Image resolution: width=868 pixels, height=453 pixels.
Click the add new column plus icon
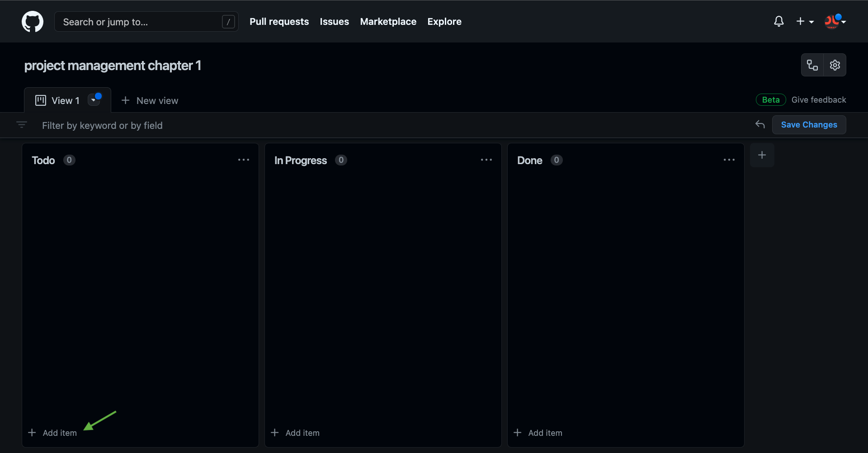[x=762, y=155]
